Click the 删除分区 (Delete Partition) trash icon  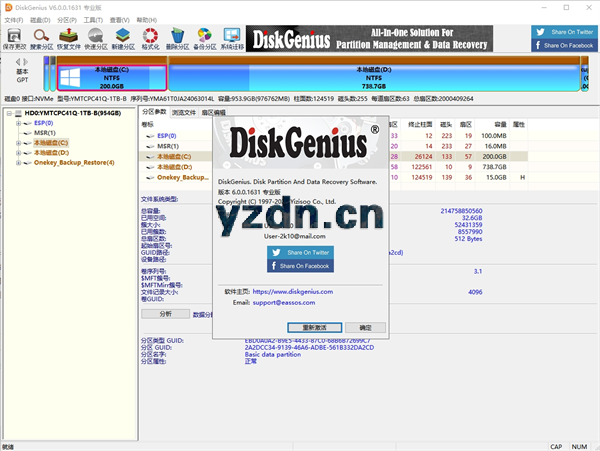tap(177, 38)
